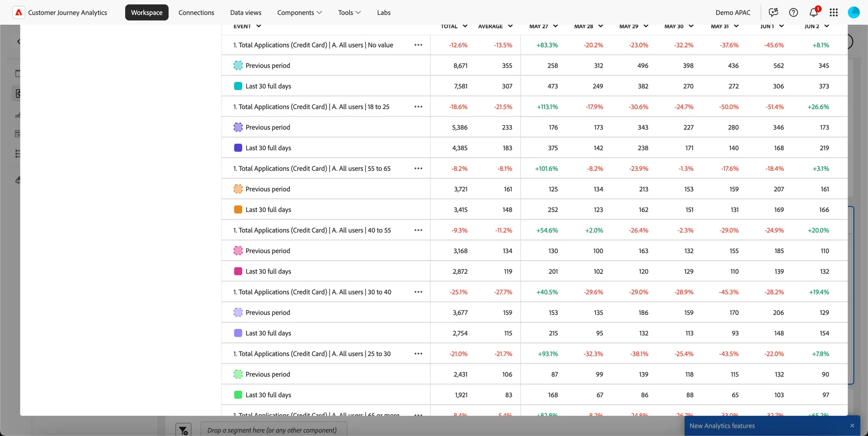Open the MAY 29 column dropdown
868x436 pixels.
pyautogui.click(x=646, y=26)
